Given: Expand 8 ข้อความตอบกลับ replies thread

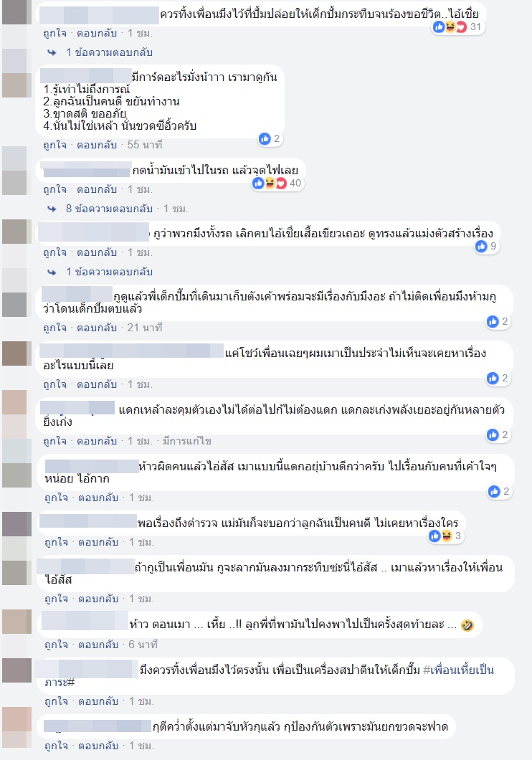Looking at the screenshot, I should pos(109,209).
